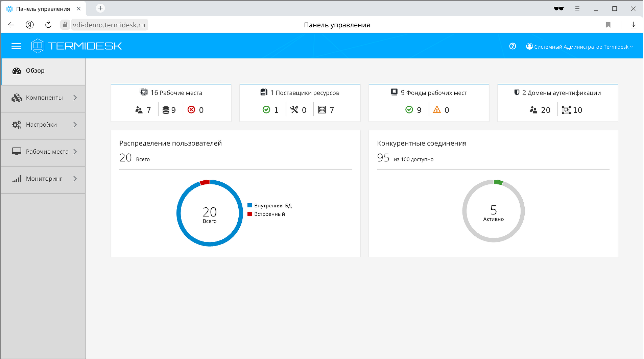Image resolution: width=644 pixels, height=359 pixels.
Task: Click the maintenance tools icon in providers card
Action: (294, 110)
